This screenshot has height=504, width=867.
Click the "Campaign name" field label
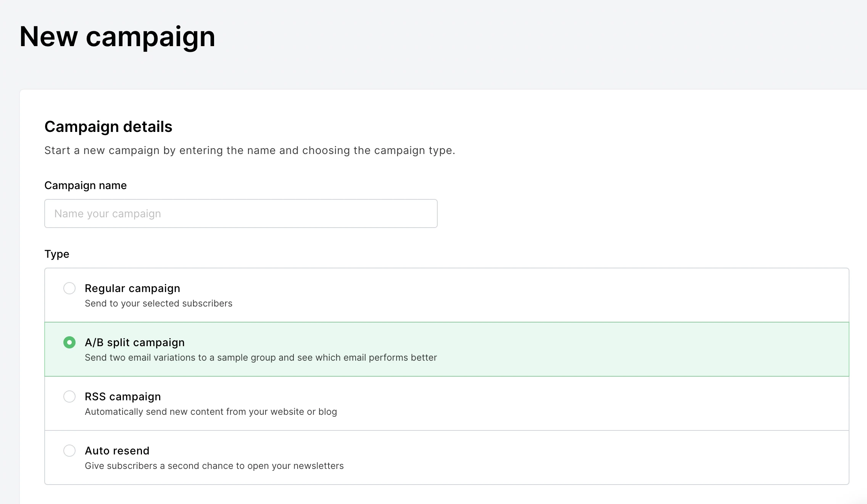coord(85,185)
